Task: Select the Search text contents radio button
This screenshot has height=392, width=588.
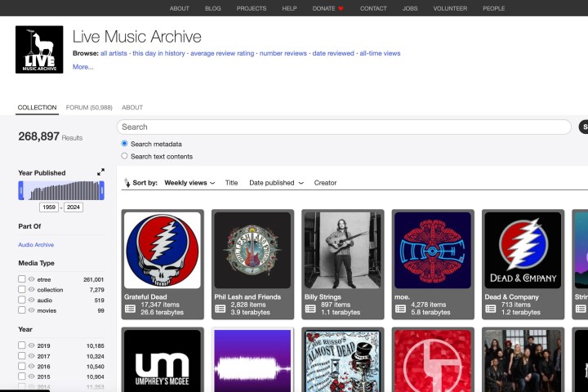Action: (124, 156)
